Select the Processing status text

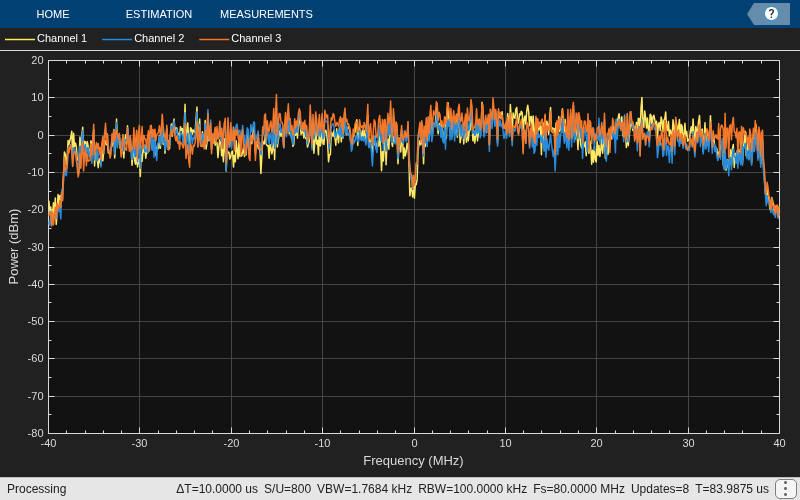tap(37, 489)
